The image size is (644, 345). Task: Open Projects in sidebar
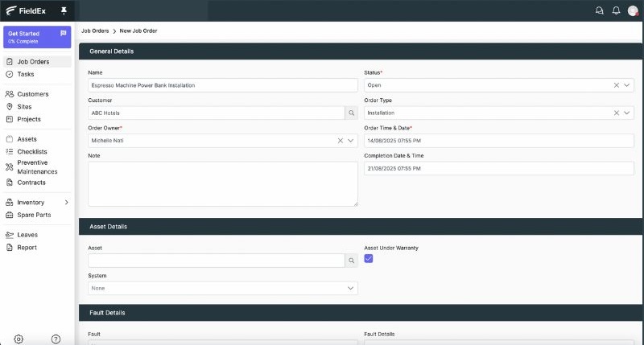click(37, 119)
